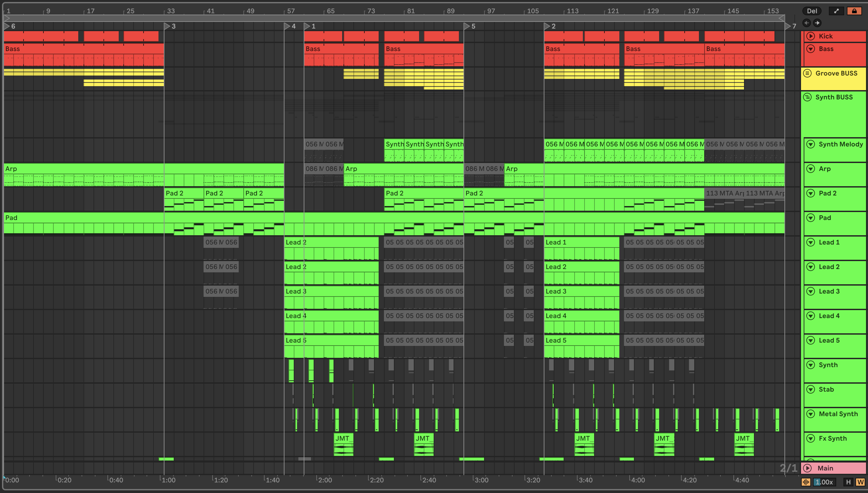Image resolution: width=868 pixels, height=493 pixels.
Task: Click the 1.00x track zoom field
Action: tap(824, 482)
